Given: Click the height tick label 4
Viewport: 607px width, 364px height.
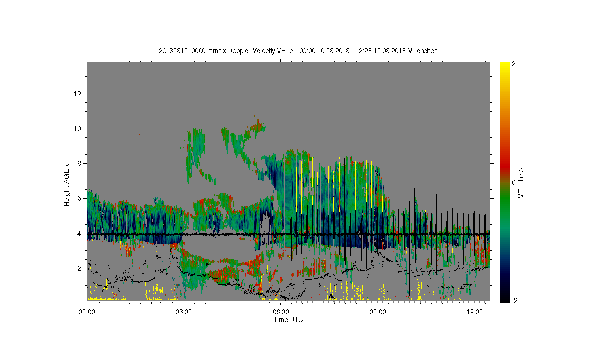Looking at the screenshot, I should coord(80,233).
